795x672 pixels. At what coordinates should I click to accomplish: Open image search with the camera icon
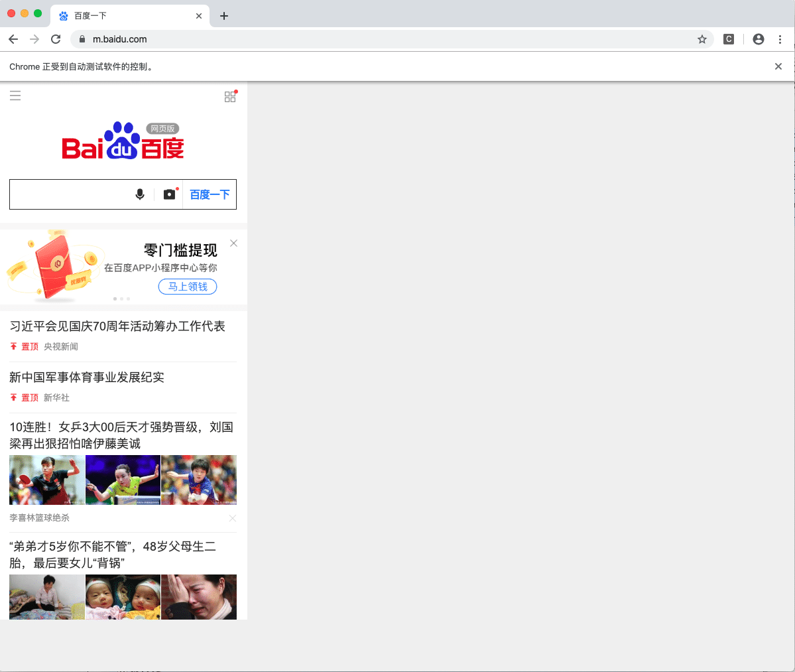170,194
